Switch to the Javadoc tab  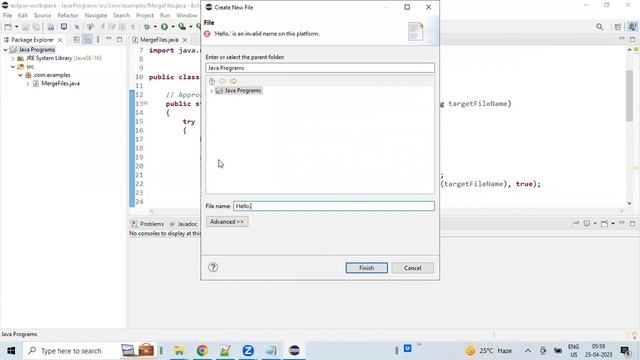(x=184, y=224)
